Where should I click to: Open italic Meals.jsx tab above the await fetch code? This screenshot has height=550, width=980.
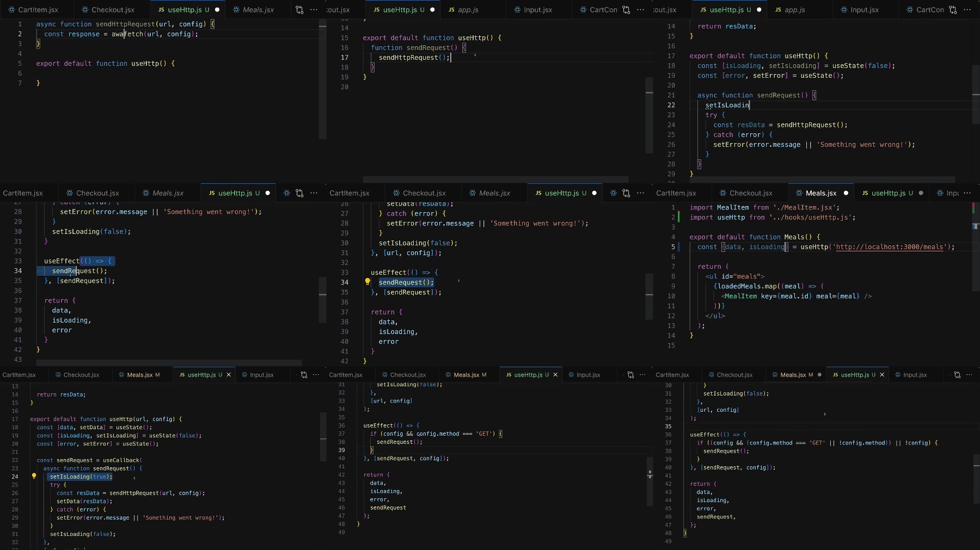(x=258, y=10)
